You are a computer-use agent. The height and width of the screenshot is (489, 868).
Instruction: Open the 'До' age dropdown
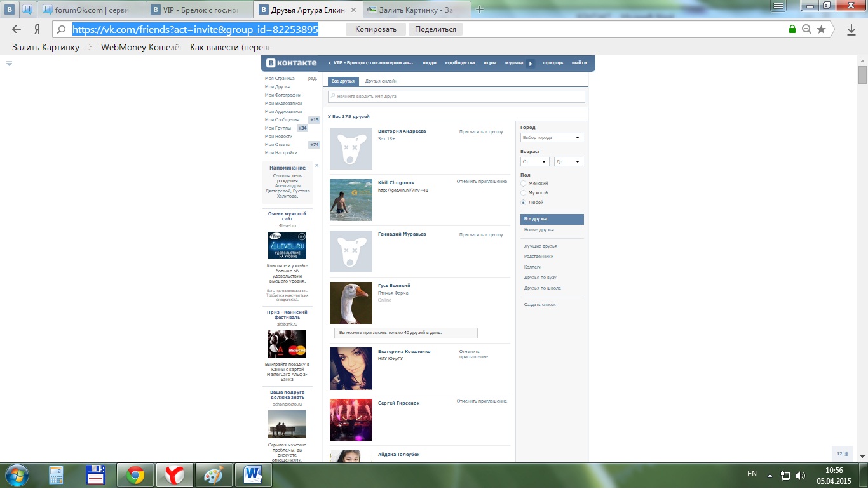click(x=568, y=162)
